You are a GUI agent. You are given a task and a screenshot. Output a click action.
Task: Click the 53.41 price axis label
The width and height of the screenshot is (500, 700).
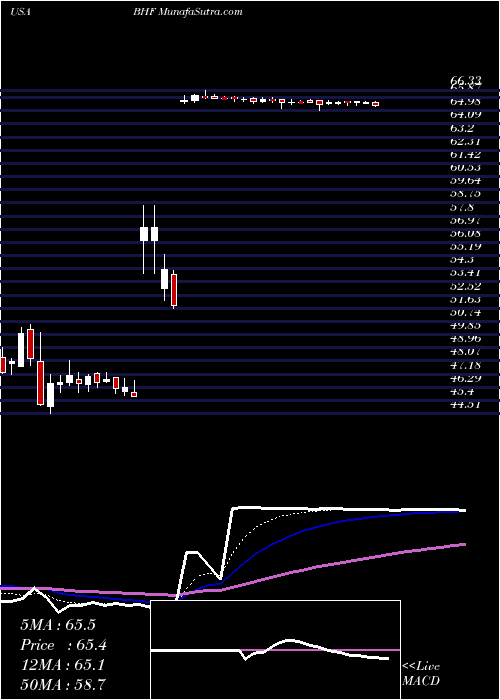click(466, 273)
